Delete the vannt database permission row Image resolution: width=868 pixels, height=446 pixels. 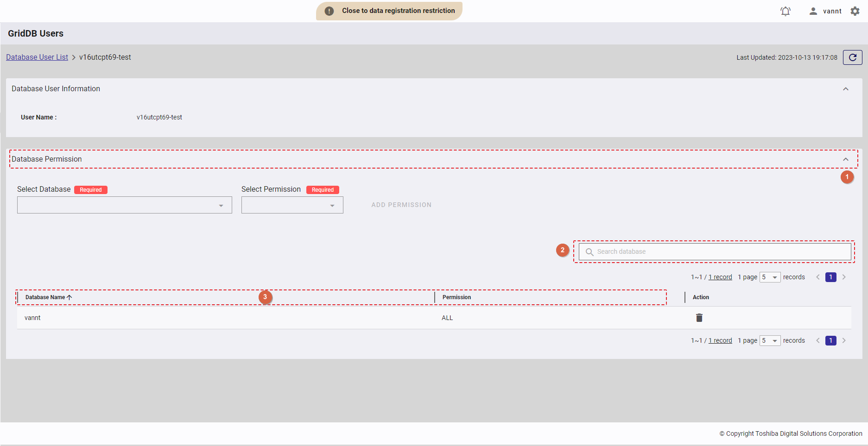pos(699,318)
